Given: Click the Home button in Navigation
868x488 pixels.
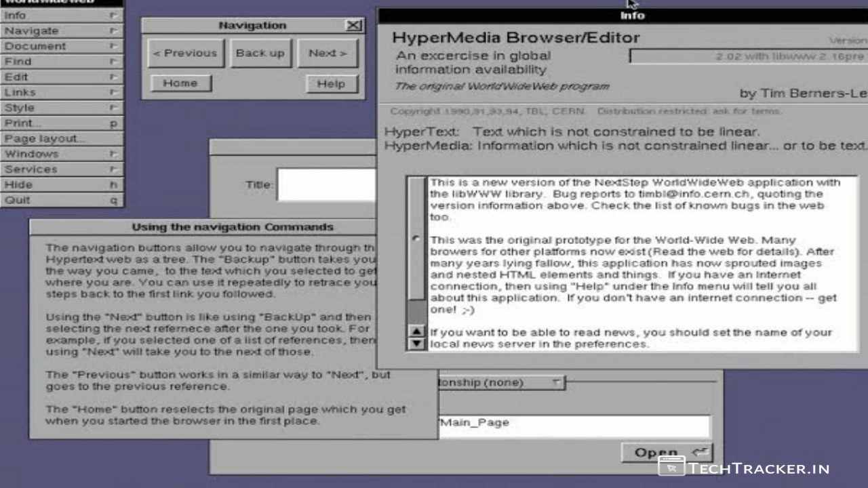Looking at the screenshot, I should (x=180, y=83).
